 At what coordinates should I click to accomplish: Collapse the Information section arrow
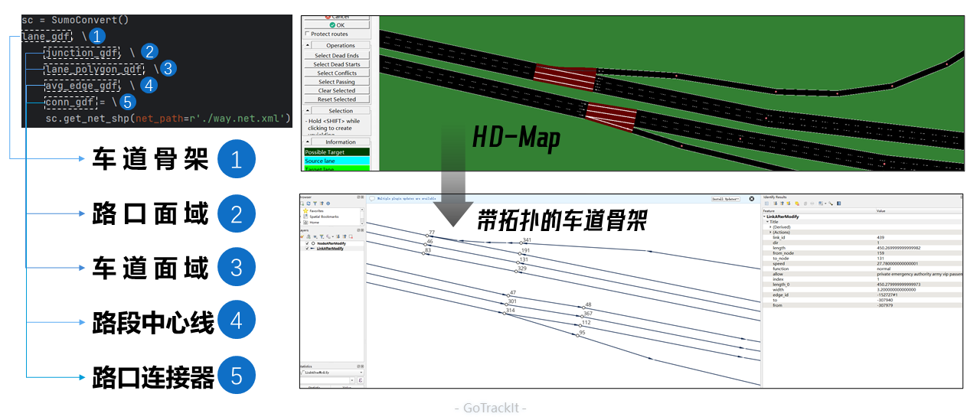pyautogui.click(x=308, y=142)
